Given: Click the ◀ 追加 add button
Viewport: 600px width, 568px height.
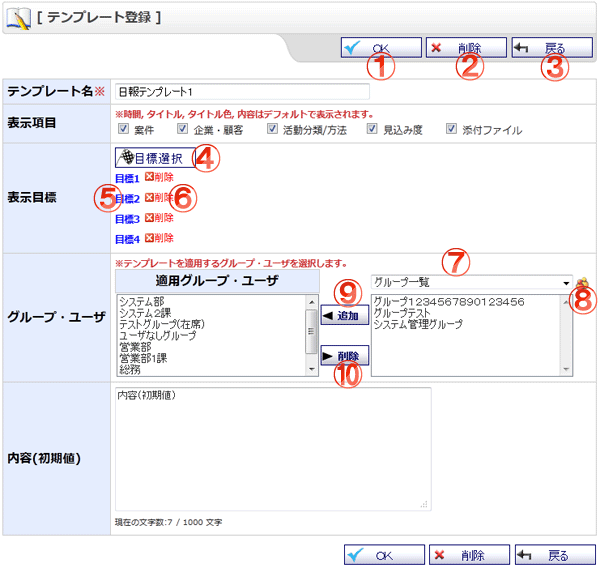Looking at the screenshot, I should (345, 315).
